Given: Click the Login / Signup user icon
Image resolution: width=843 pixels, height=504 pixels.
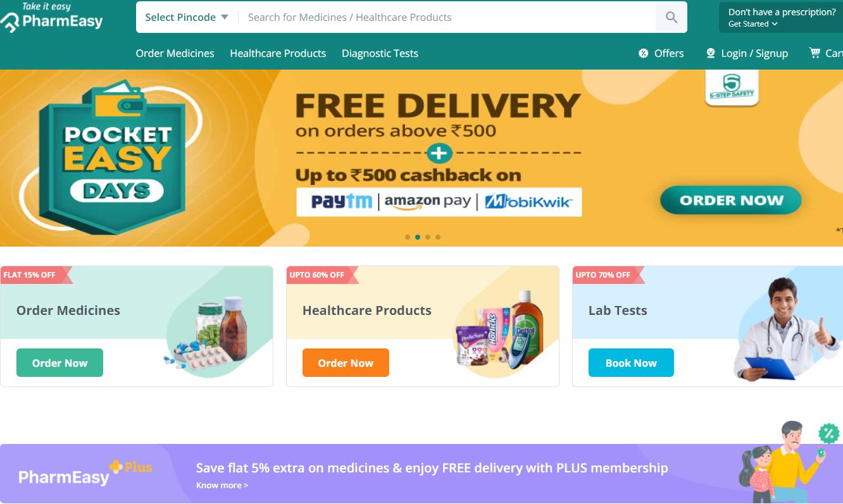Looking at the screenshot, I should pyautogui.click(x=711, y=53).
